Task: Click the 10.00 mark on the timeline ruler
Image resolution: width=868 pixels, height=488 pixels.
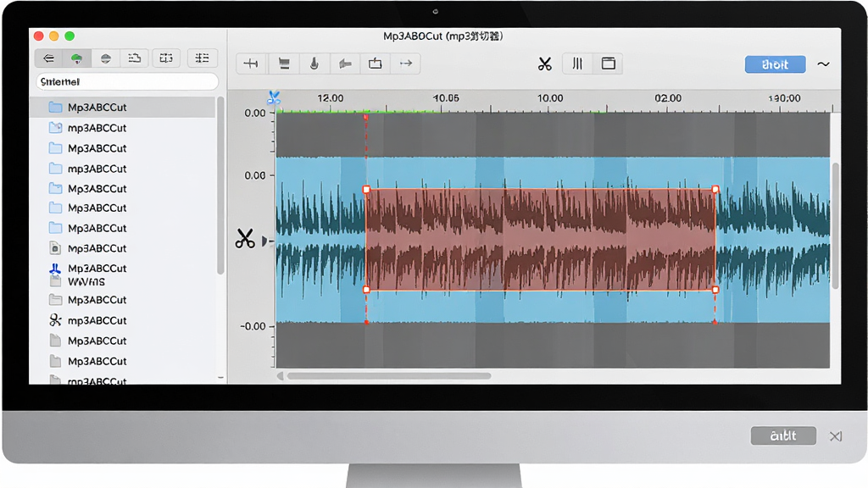Action: [x=550, y=98]
